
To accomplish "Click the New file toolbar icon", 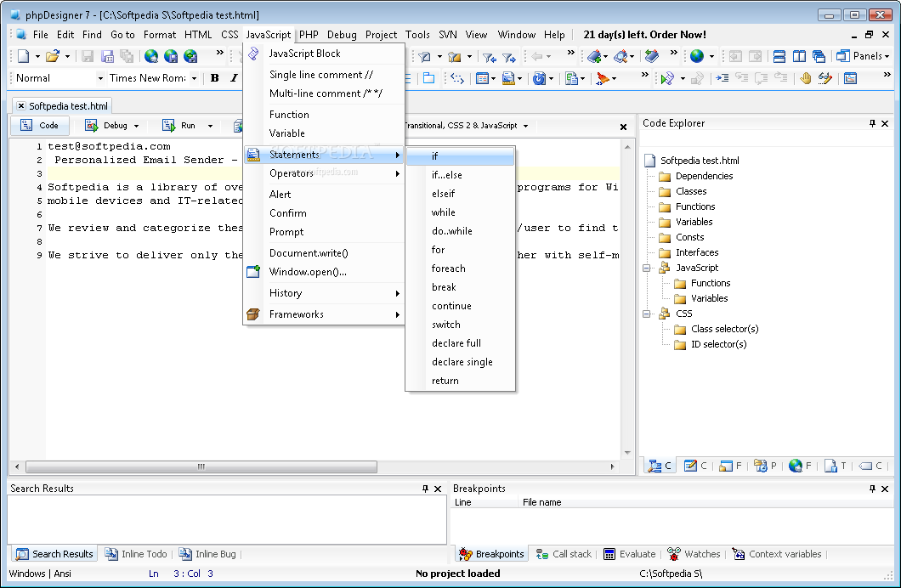I will click(x=23, y=56).
